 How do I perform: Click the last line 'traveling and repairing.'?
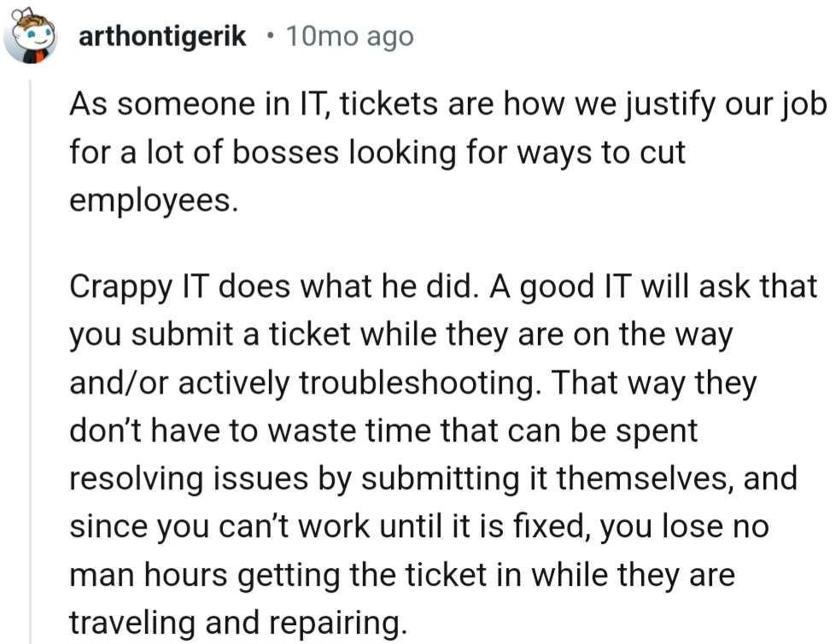tap(238, 624)
